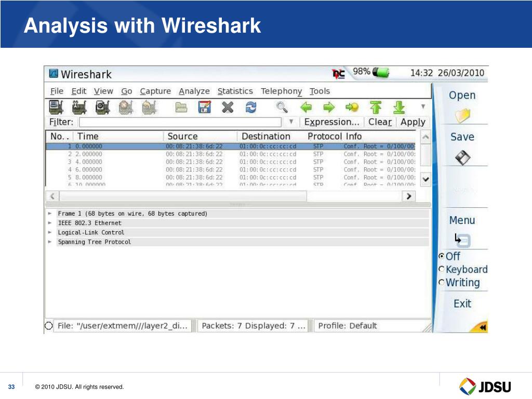Screen dimensions: 532x399
Task: Click into the Filter input field
Action: click(x=180, y=122)
